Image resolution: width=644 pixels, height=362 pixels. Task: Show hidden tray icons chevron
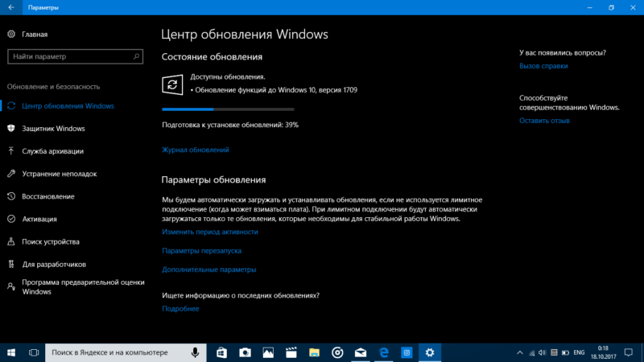coord(519,352)
